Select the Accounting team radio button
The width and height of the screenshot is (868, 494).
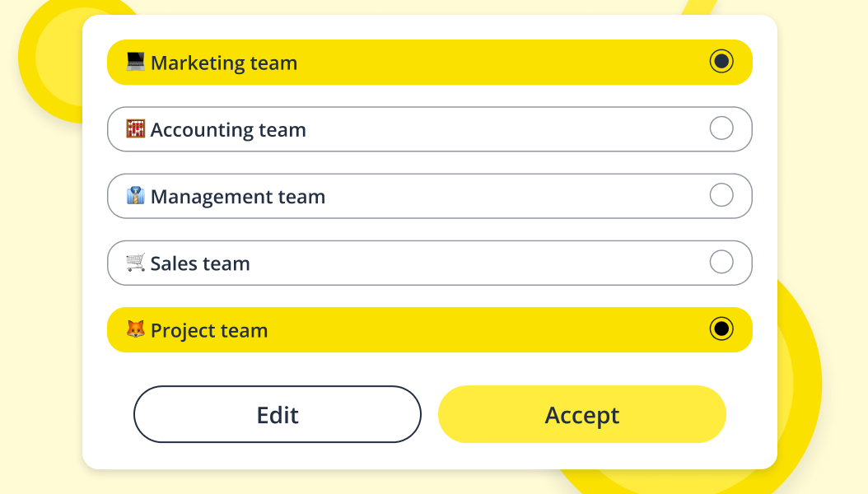click(x=721, y=128)
